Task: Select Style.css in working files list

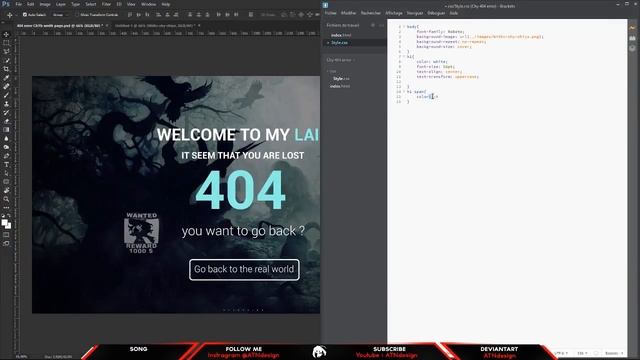Action: (x=339, y=42)
